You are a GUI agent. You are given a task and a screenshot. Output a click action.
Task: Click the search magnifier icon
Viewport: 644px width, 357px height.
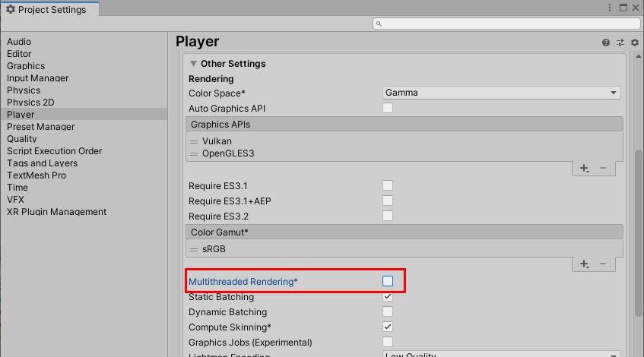(379, 24)
